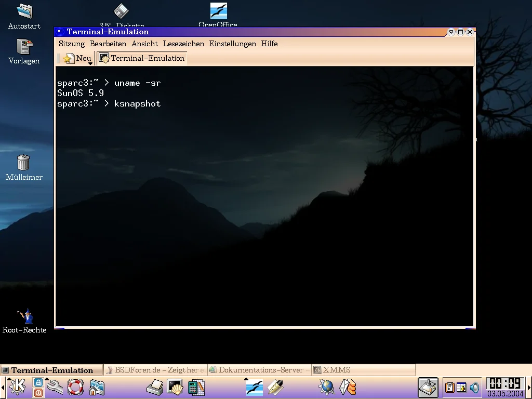
Task: Click terminal window menu icon in title bar
Action: pos(60,32)
